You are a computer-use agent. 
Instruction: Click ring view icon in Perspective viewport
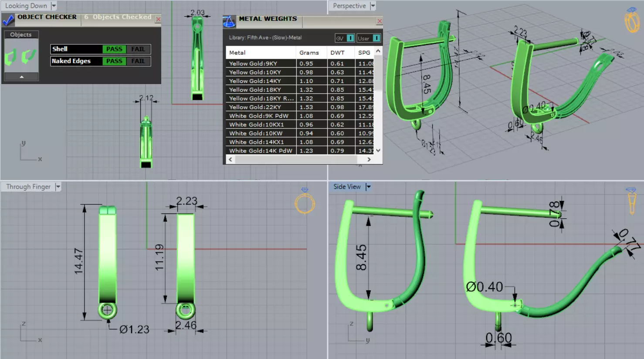coord(632,20)
